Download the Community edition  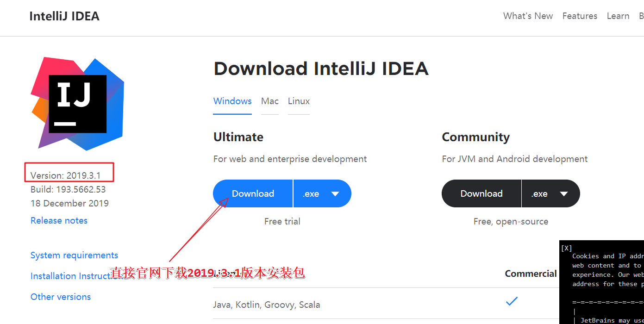(481, 193)
